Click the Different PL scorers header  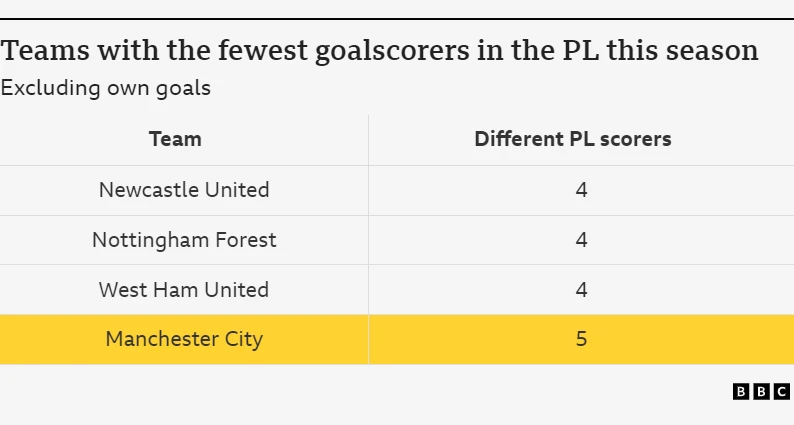[x=572, y=139]
